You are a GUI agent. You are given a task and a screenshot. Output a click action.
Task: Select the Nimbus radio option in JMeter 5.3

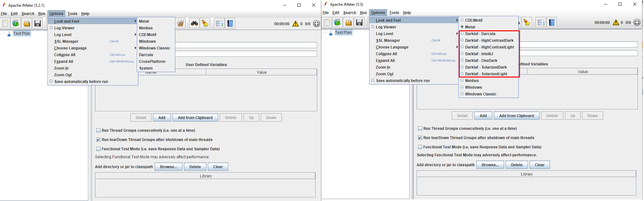pos(462,80)
